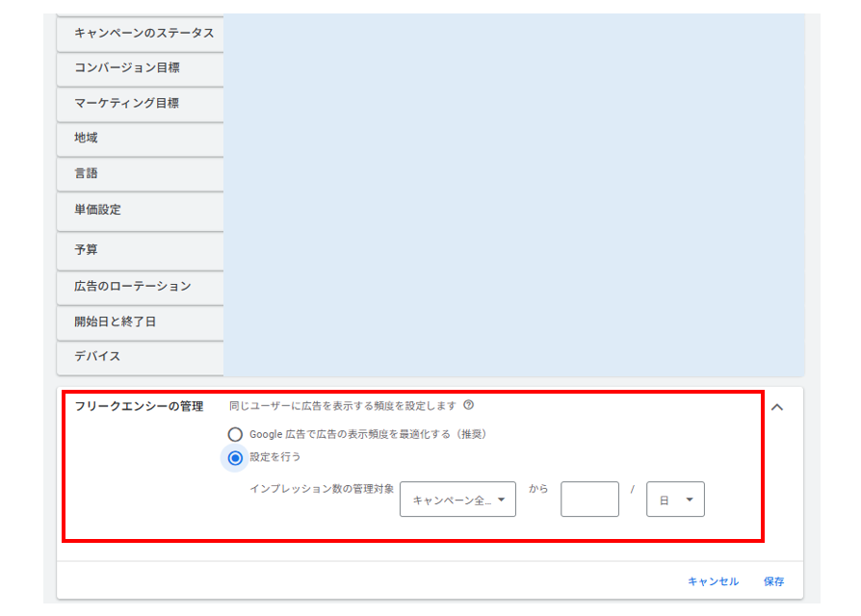Open the キャンペーン全... level dropdown
Image resolution: width=861 pixels, height=616 pixels.
pyautogui.click(x=458, y=500)
